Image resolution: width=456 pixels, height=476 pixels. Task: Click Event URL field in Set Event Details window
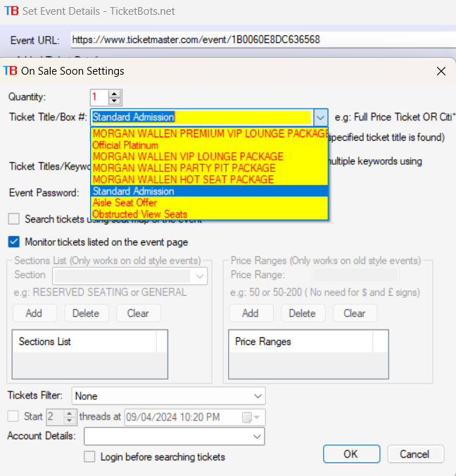(x=263, y=39)
